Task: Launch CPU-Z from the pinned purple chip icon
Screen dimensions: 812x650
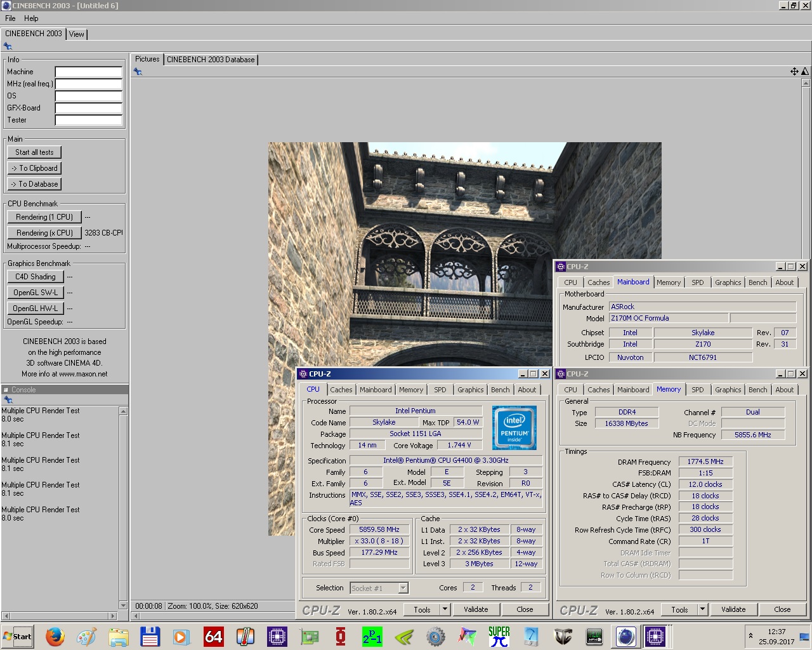Action: point(277,636)
